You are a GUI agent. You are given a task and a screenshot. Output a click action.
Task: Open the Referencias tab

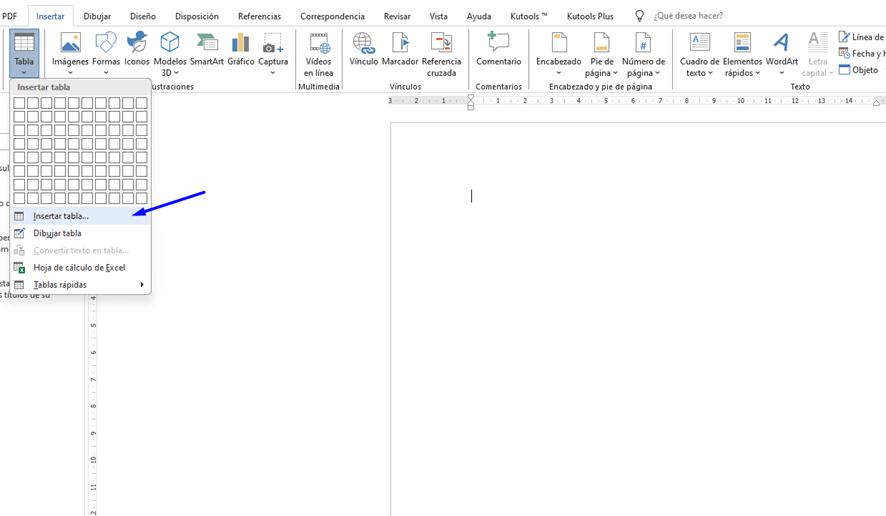point(259,16)
